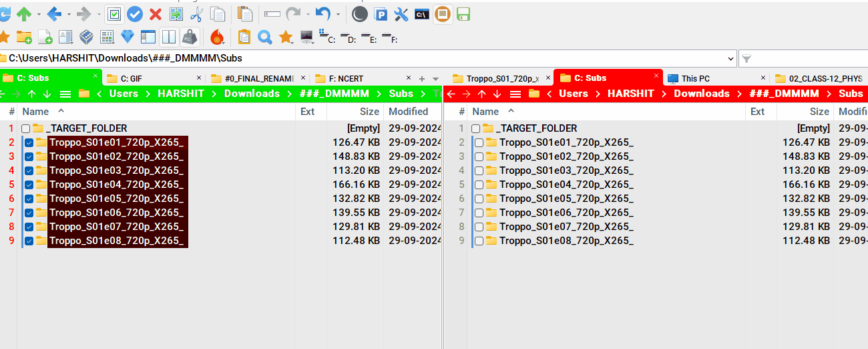Create a new folder with the toolbar icon
Image resolution: width=868 pixels, height=349 pixels.
(24, 37)
